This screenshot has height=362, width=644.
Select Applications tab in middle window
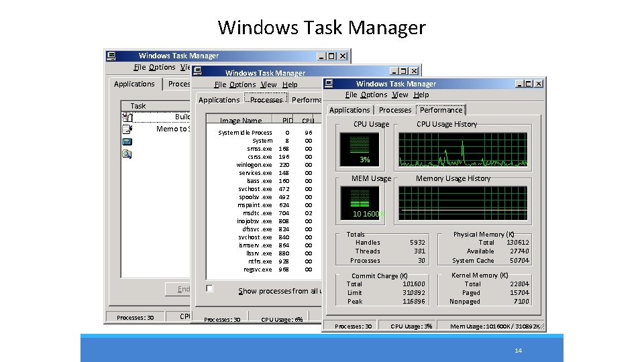coord(219,100)
